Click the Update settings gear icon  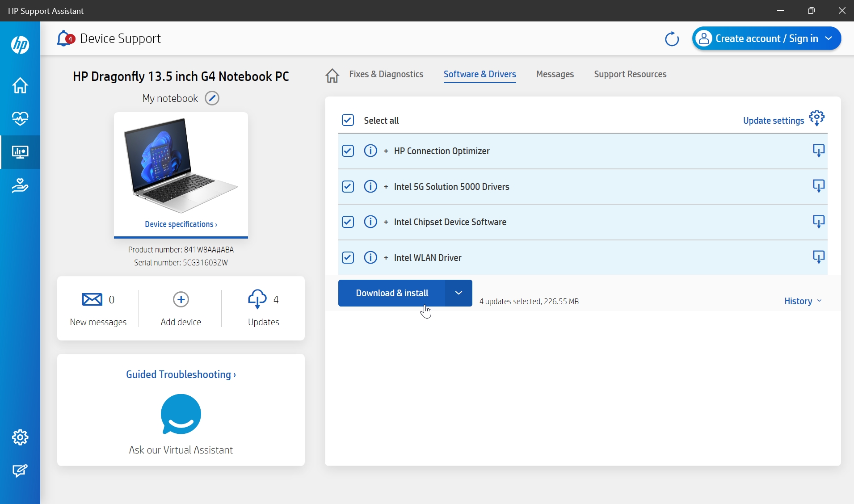(x=816, y=118)
